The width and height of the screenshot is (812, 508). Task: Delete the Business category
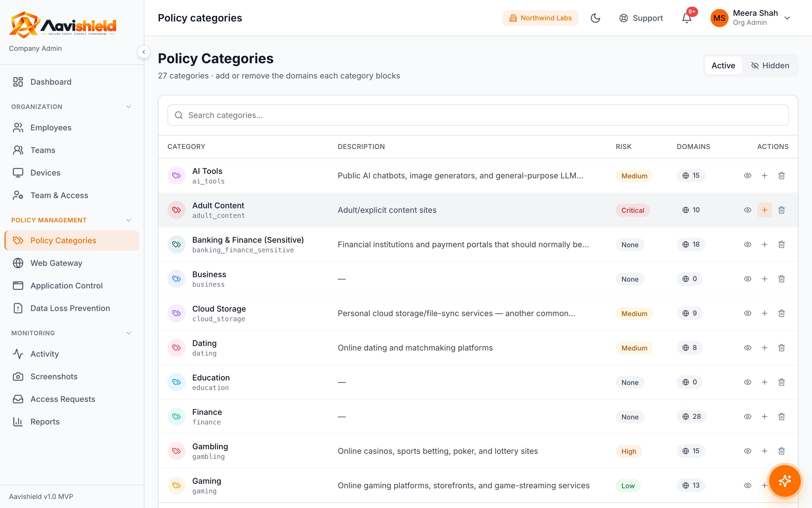click(x=782, y=279)
